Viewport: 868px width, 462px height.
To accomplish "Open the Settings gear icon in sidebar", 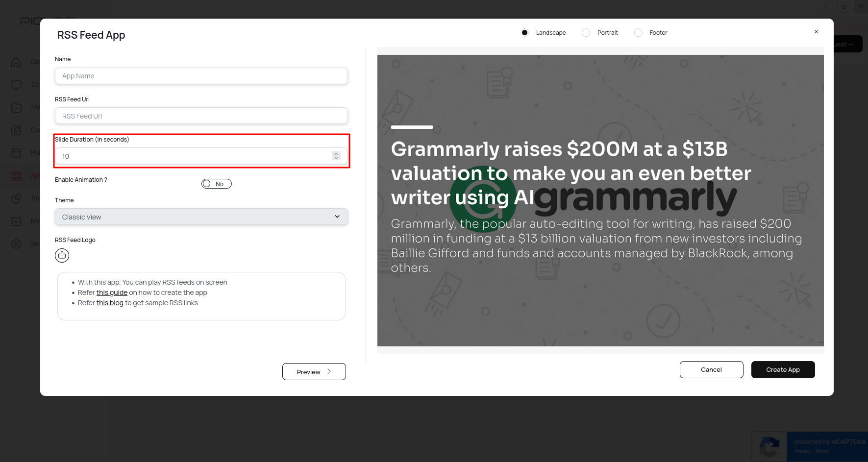I will click(x=16, y=243).
